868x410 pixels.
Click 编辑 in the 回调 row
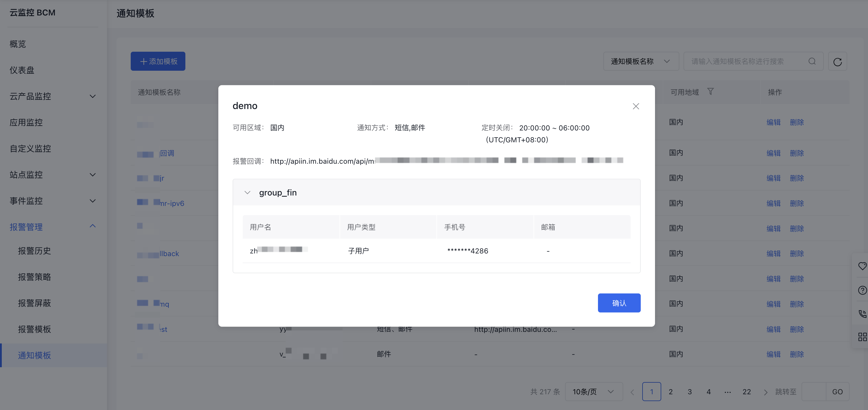(x=773, y=153)
